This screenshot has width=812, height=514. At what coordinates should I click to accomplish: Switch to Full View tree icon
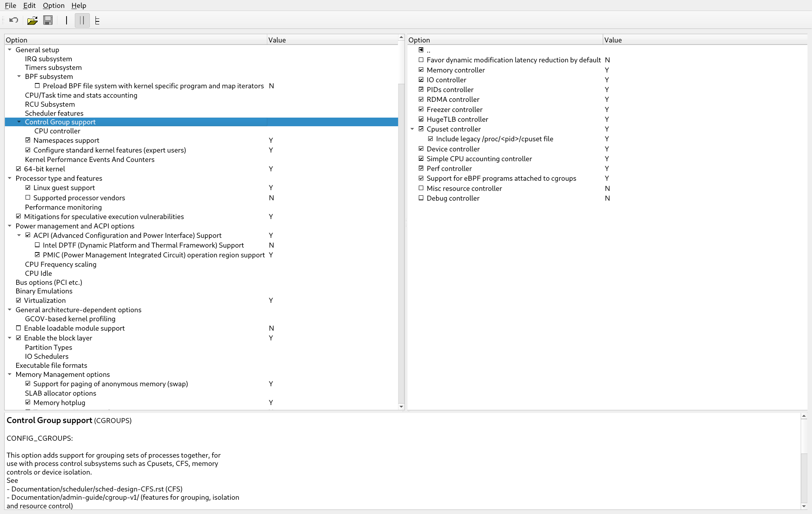click(97, 20)
